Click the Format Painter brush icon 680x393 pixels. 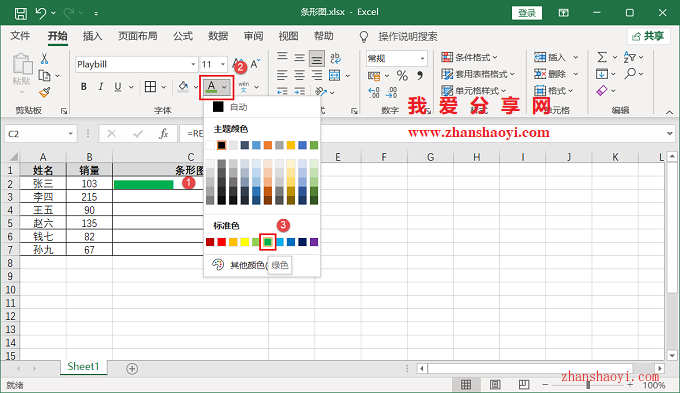(x=45, y=92)
